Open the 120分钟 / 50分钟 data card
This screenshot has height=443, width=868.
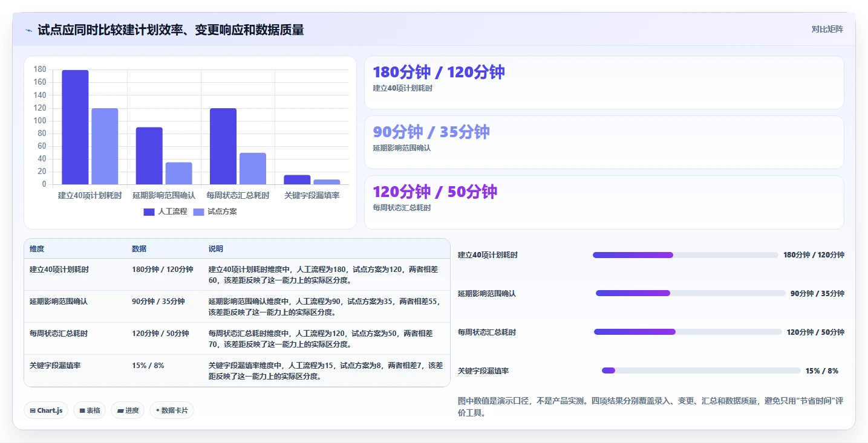[604, 202]
